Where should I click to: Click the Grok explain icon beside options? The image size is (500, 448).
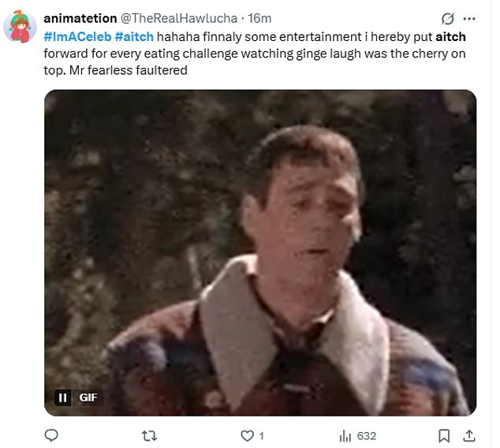point(448,19)
